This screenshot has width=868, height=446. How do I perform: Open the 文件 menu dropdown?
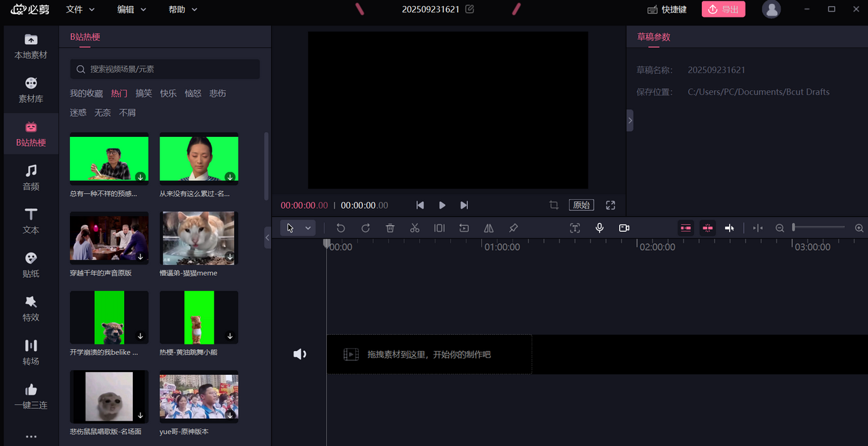point(80,9)
